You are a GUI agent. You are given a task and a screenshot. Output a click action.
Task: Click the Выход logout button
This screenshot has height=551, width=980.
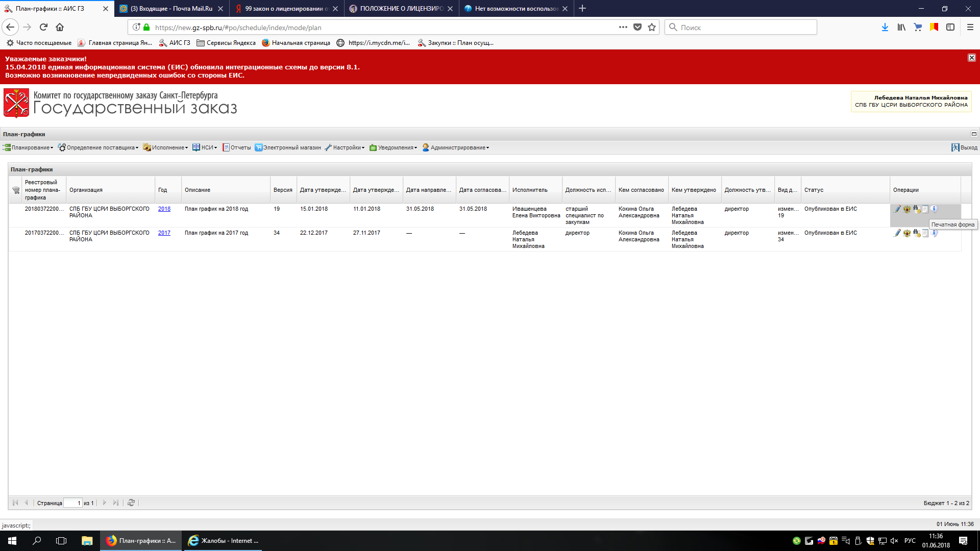[964, 147]
